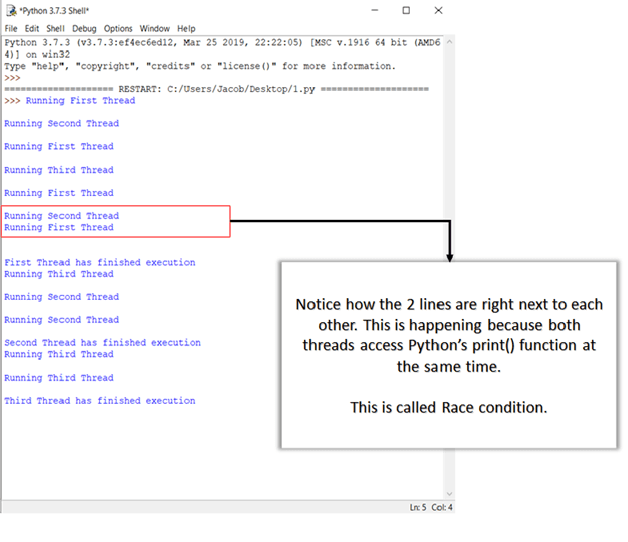Click the empty >>> prompt above RESTART line
The height and width of the screenshot is (542, 628).
click(x=12, y=77)
